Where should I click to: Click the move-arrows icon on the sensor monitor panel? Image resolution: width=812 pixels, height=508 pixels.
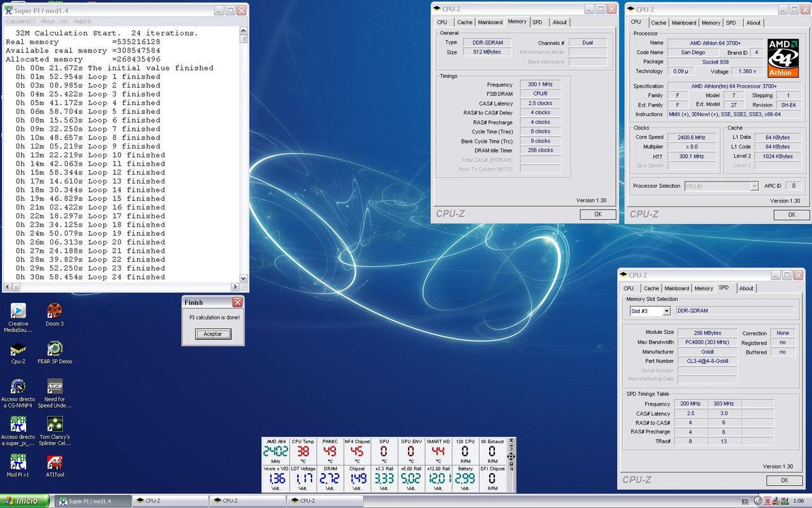tap(511, 457)
